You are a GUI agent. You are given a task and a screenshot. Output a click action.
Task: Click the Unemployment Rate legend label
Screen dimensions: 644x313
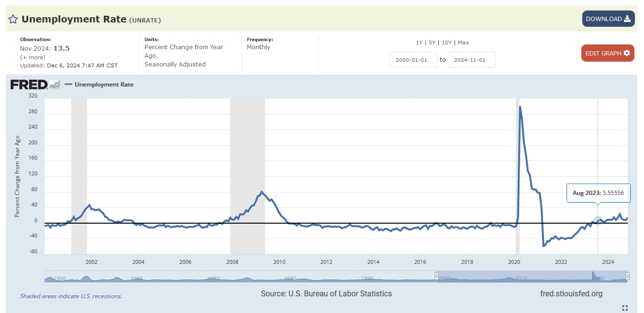point(104,85)
